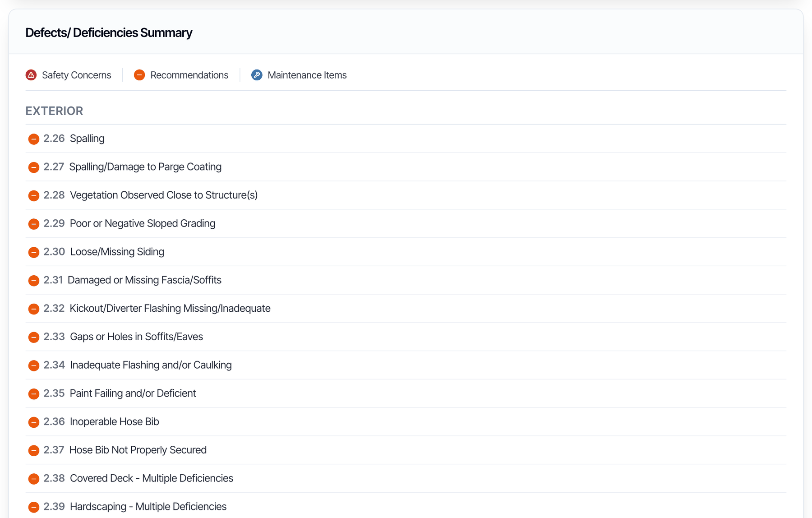Click orange icon beside 2.26 Spalling
The height and width of the screenshot is (518, 812).
pos(34,139)
